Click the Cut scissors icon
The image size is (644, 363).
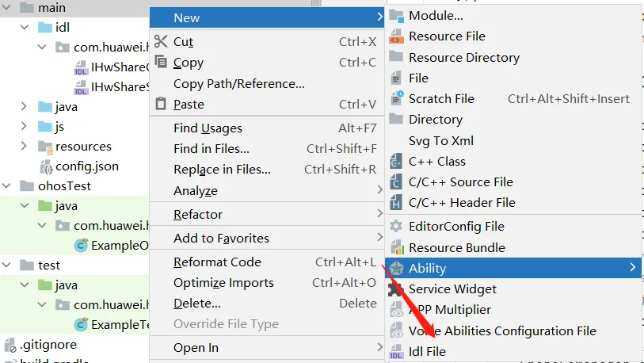(x=161, y=42)
